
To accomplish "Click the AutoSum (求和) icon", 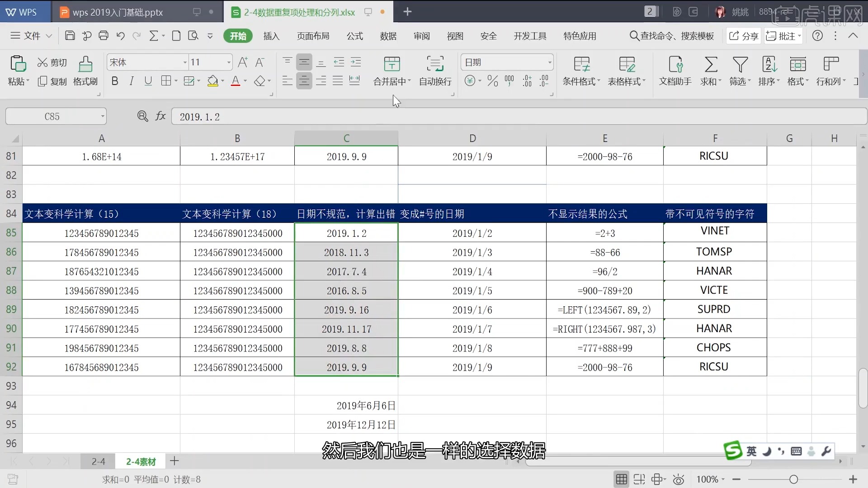I will (711, 64).
